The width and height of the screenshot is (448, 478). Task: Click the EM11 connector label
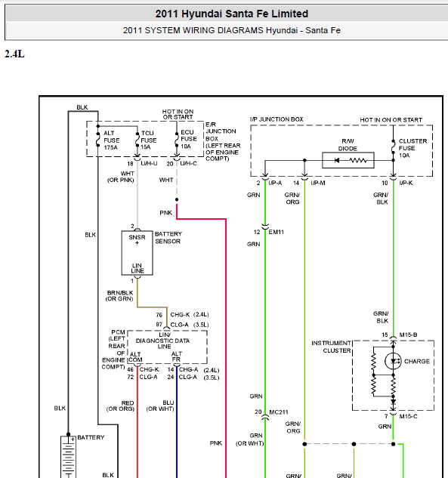click(277, 232)
